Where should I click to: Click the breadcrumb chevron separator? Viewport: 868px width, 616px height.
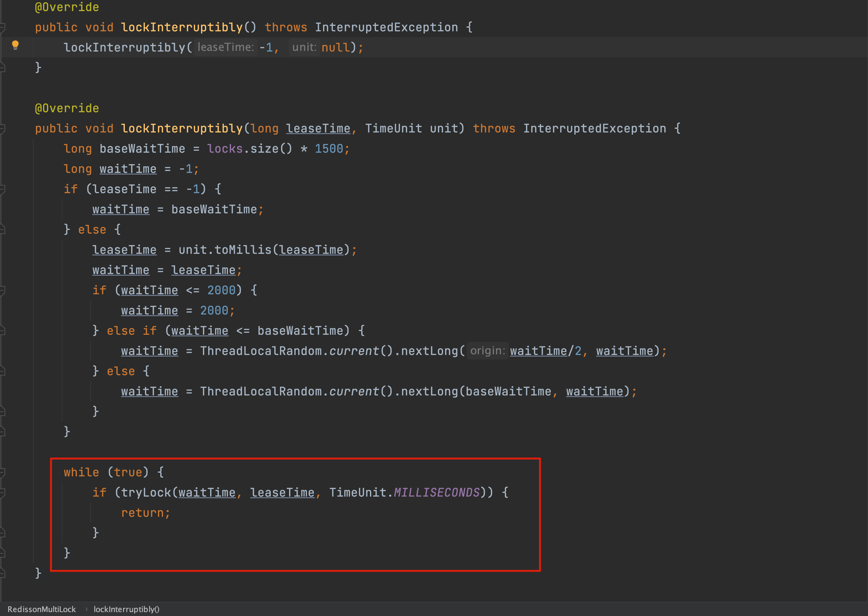pos(86,609)
